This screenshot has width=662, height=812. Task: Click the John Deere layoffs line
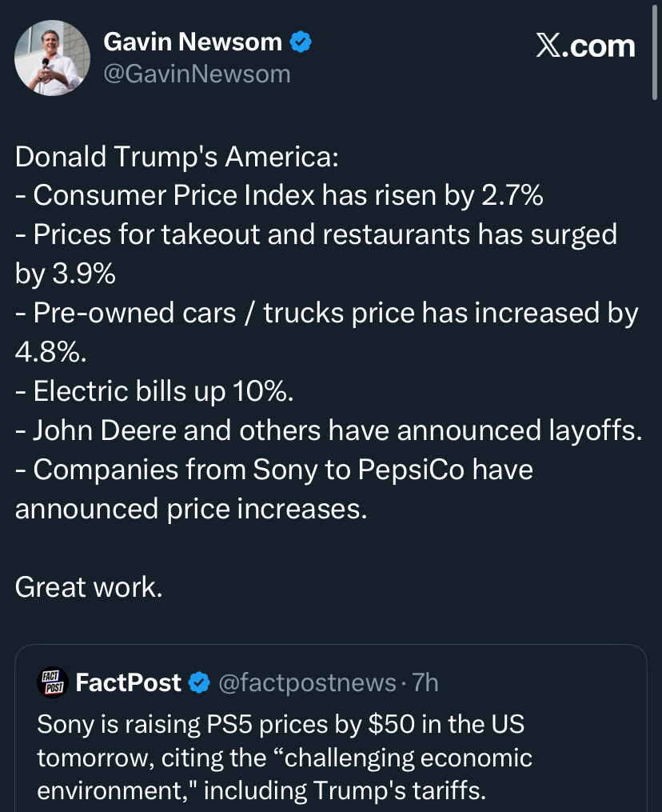[329, 431]
